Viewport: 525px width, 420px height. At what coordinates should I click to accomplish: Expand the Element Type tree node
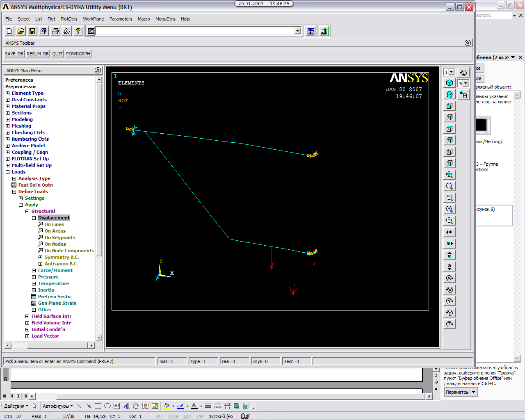(7, 93)
